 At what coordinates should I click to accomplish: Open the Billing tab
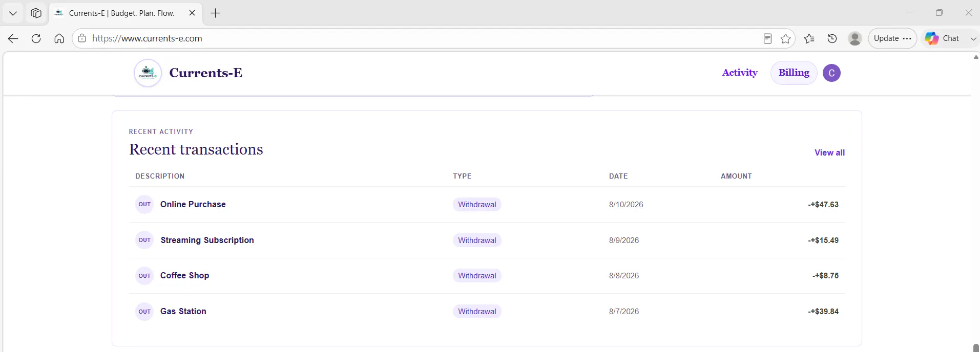pyautogui.click(x=794, y=73)
